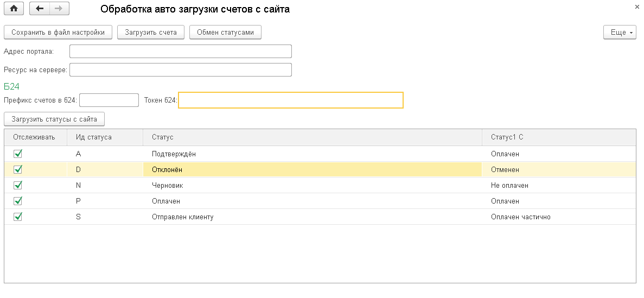Select the Черновик status cell
This screenshot has height=298, width=644.
(x=313, y=186)
